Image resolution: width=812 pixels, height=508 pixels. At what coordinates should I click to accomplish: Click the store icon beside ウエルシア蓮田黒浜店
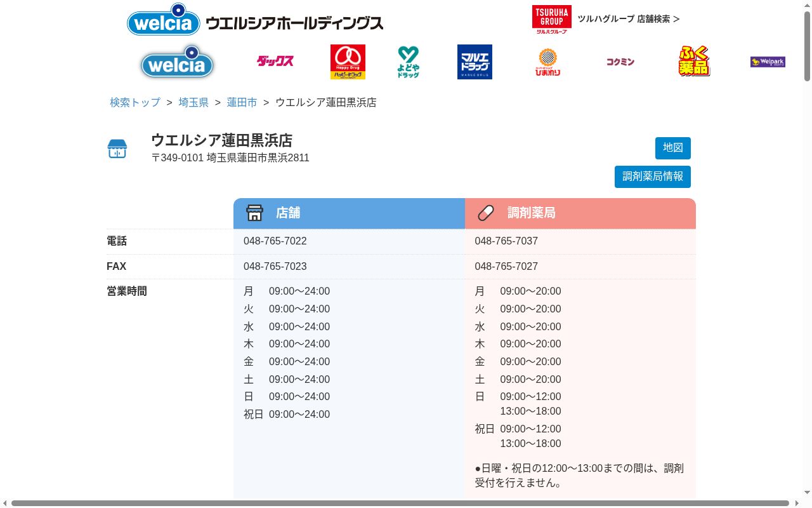pyautogui.click(x=117, y=149)
